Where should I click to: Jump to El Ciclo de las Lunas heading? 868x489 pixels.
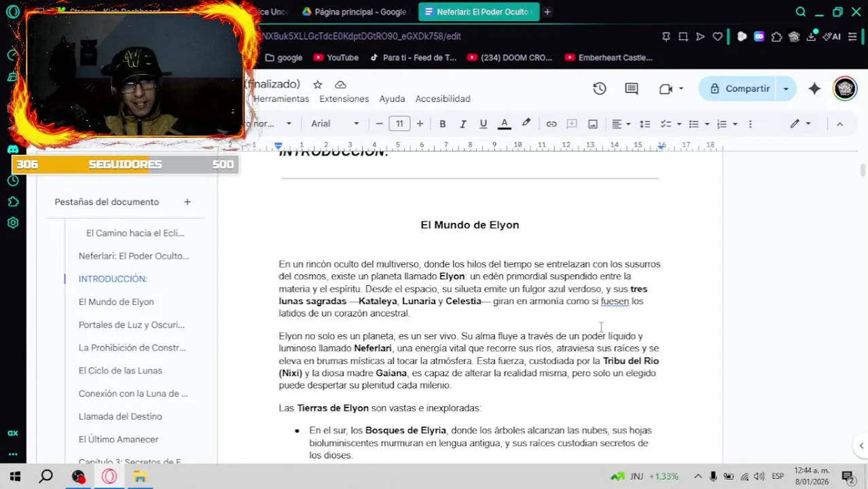point(120,371)
